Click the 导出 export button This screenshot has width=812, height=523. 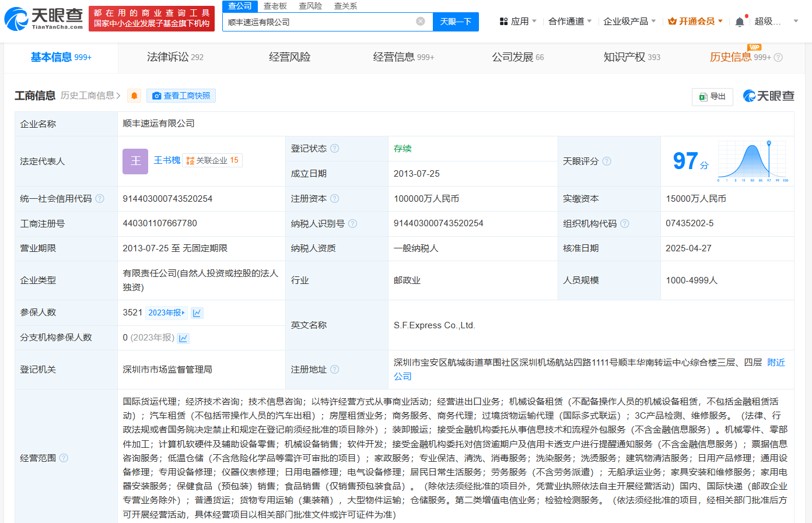pyautogui.click(x=712, y=97)
